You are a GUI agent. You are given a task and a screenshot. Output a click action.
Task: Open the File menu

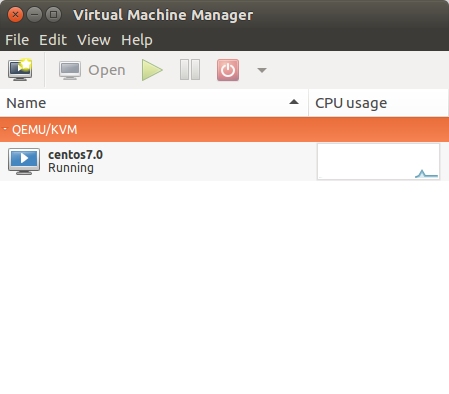tap(17, 40)
